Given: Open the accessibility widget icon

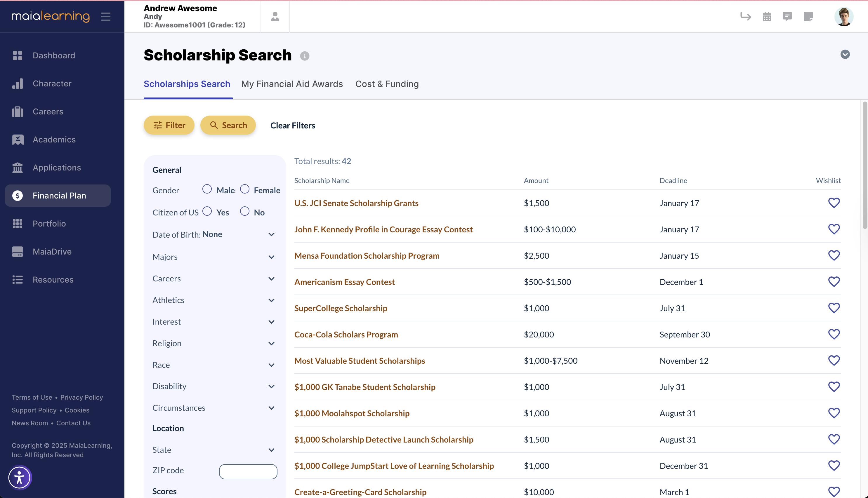Looking at the screenshot, I should 20,478.
